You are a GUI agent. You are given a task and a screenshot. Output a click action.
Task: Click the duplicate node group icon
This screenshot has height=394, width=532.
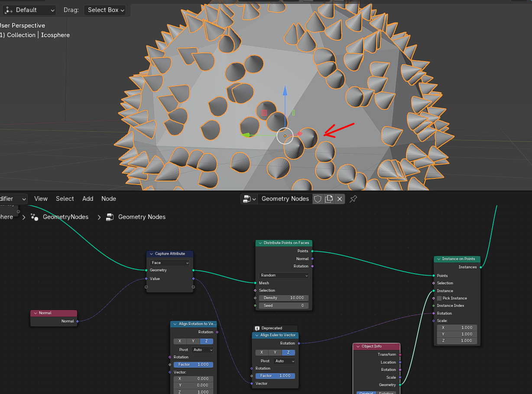click(x=329, y=199)
